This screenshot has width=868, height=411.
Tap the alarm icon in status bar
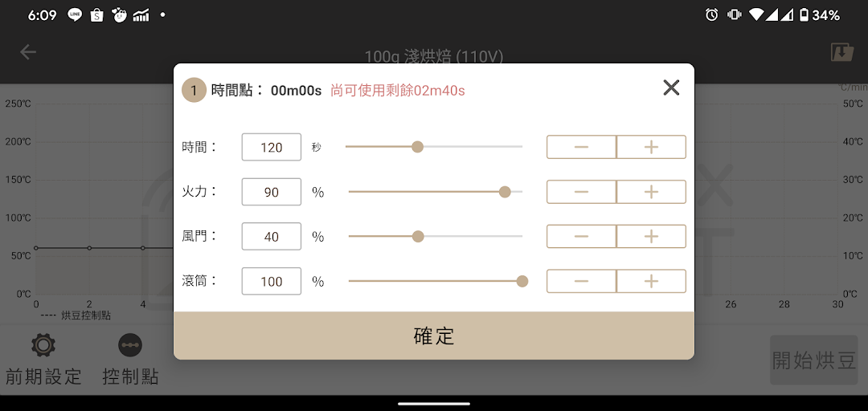click(x=711, y=15)
